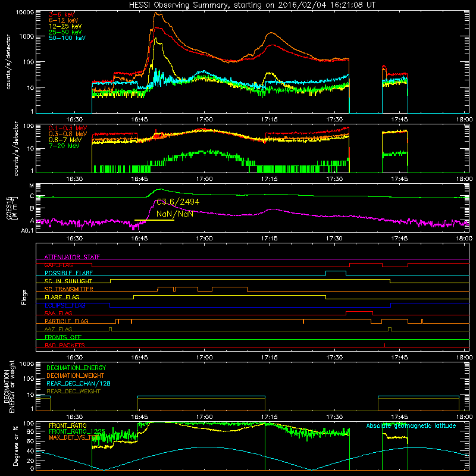Select the 7-20 MeV legend label
Image resolution: width=476 pixels, height=476 pixels.
pyautogui.click(x=64, y=146)
